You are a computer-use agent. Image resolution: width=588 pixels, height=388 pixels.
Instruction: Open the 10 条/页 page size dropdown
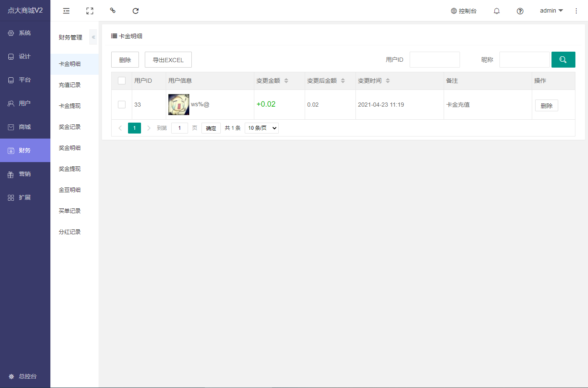pos(261,128)
